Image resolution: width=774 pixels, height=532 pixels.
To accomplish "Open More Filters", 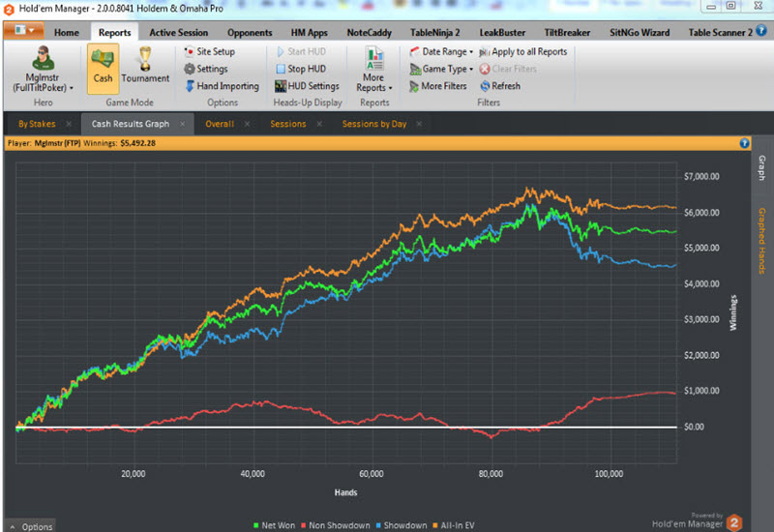I will (438, 86).
